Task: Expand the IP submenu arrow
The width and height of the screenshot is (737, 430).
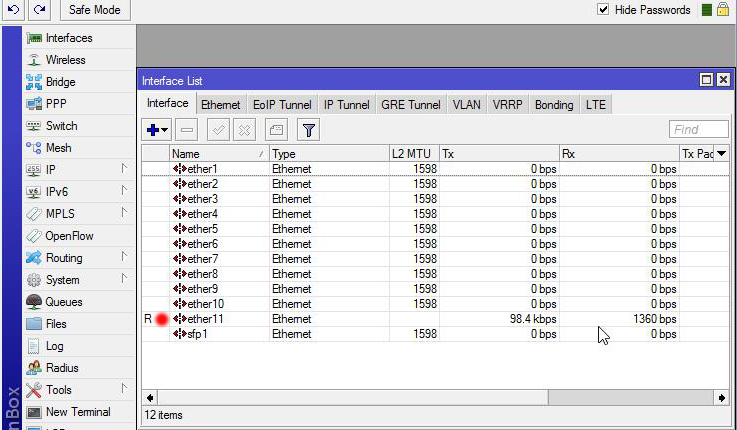Action: coord(124,168)
